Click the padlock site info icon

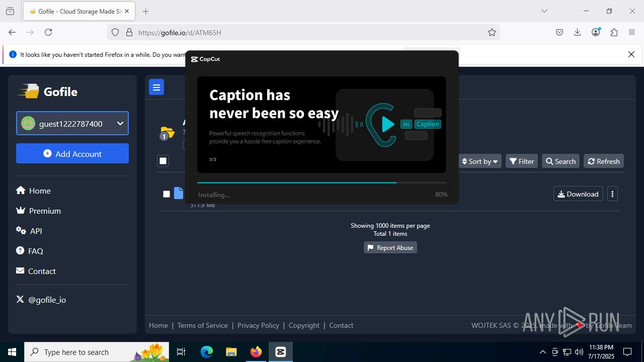click(x=129, y=32)
